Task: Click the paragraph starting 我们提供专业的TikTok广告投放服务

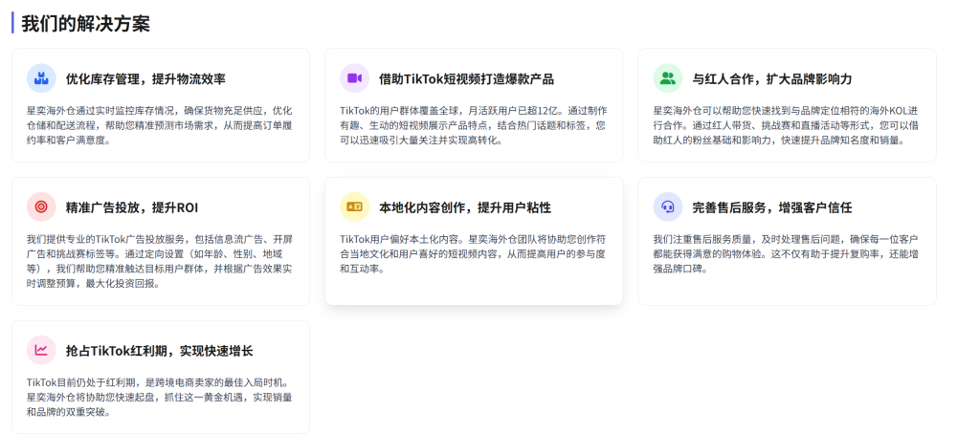Action: (160, 262)
